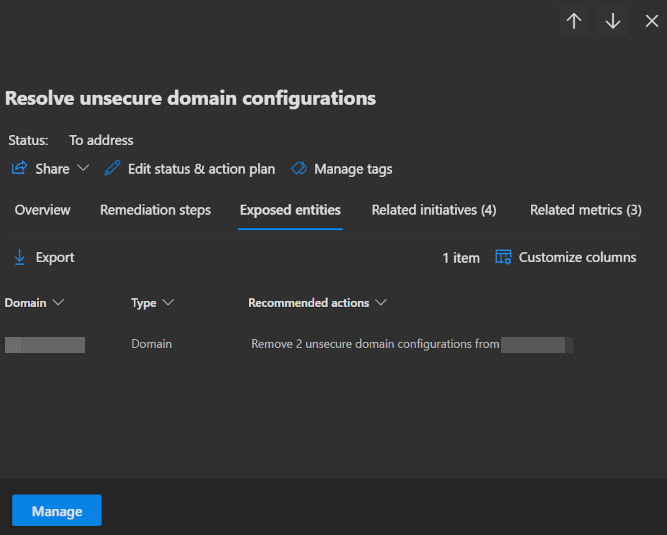
Task: Expand the Share dropdown chevron
Action: (x=83, y=168)
